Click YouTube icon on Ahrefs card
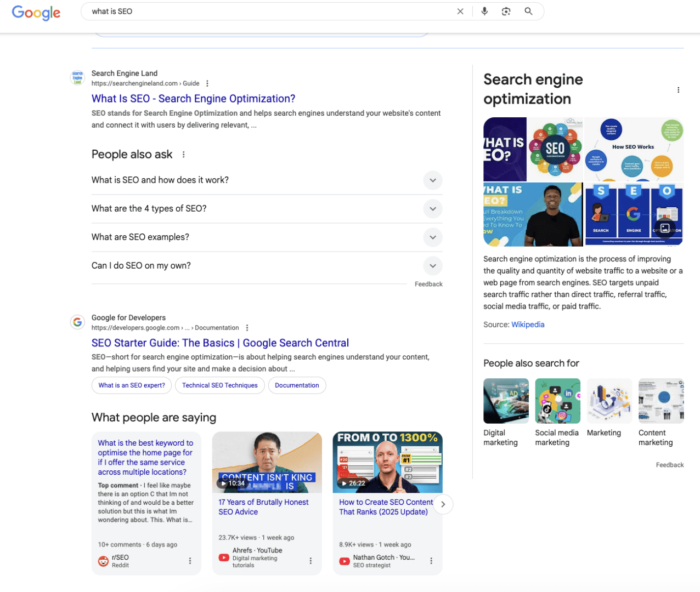Viewport: 700px width, 592px height. (224, 557)
